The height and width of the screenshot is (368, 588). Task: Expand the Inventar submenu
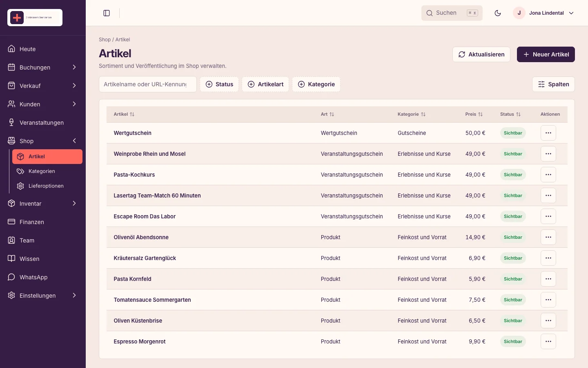[x=43, y=204]
